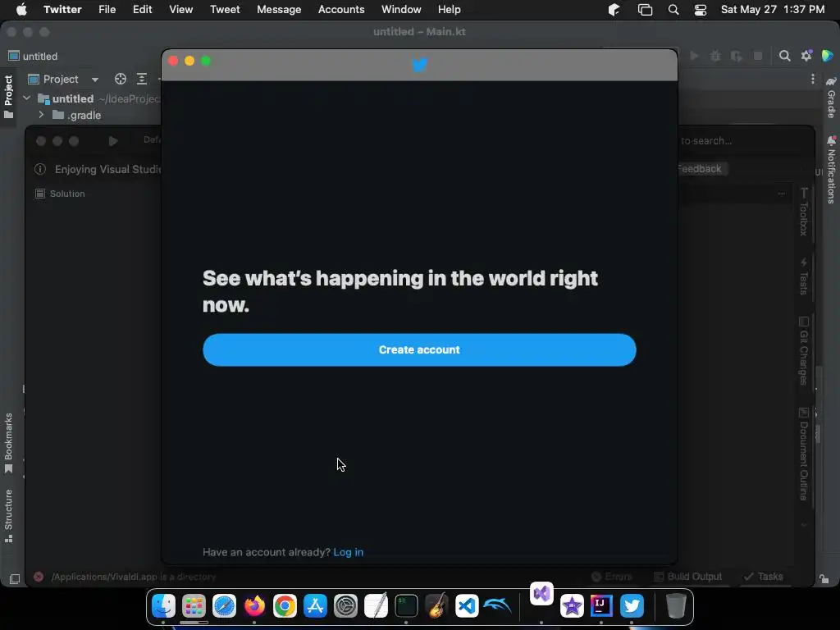Open the Gradle tool window tab
Viewport: 840px width, 630px height.
pyautogui.click(x=831, y=97)
